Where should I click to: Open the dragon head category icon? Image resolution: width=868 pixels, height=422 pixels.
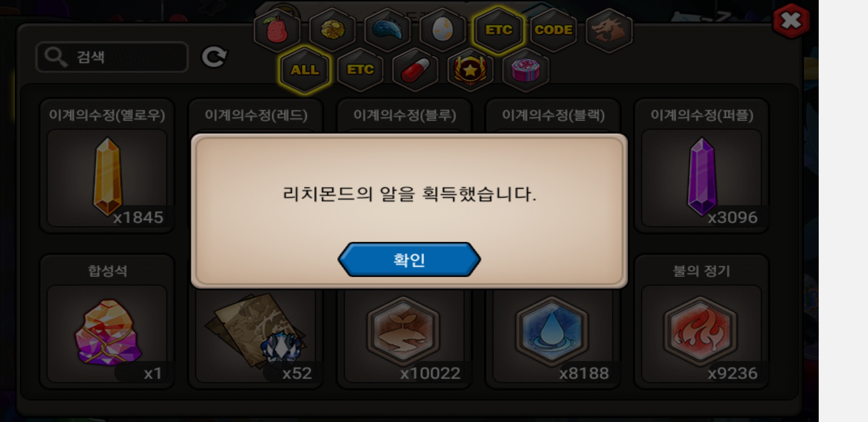(x=609, y=29)
